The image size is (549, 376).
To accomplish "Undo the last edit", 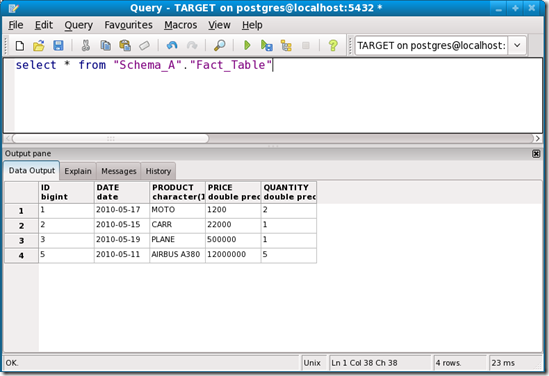I will pyautogui.click(x=172, y=46).
